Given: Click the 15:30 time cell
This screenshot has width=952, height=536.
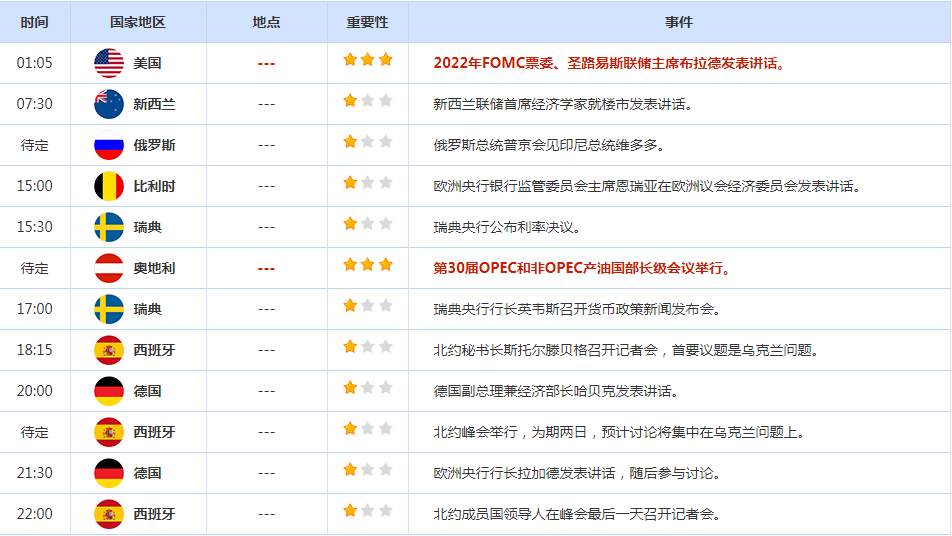Looking at the screenshot, I should 35,227.
